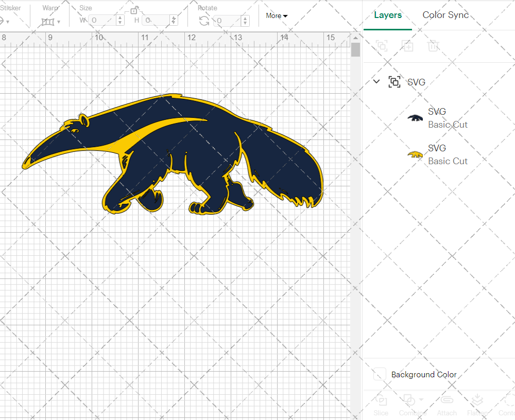Switch to the Layers tab
This screenshot has width=515, height=420.
tap(388, 15)
